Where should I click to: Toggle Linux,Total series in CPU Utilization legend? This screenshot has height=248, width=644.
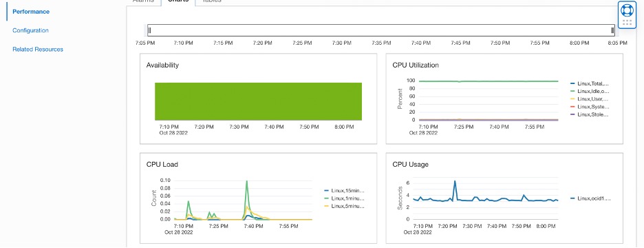click(x=590, y=83)
